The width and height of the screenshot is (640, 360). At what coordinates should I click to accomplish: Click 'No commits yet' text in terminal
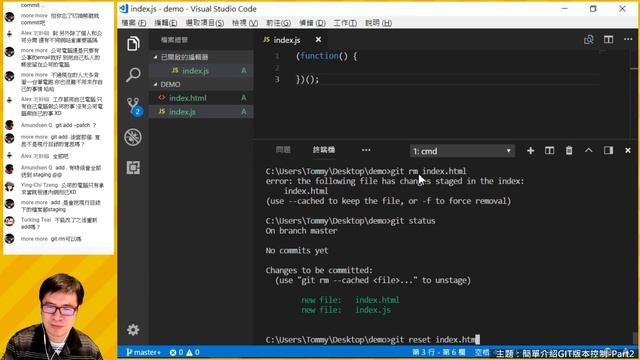coord(297,251)
